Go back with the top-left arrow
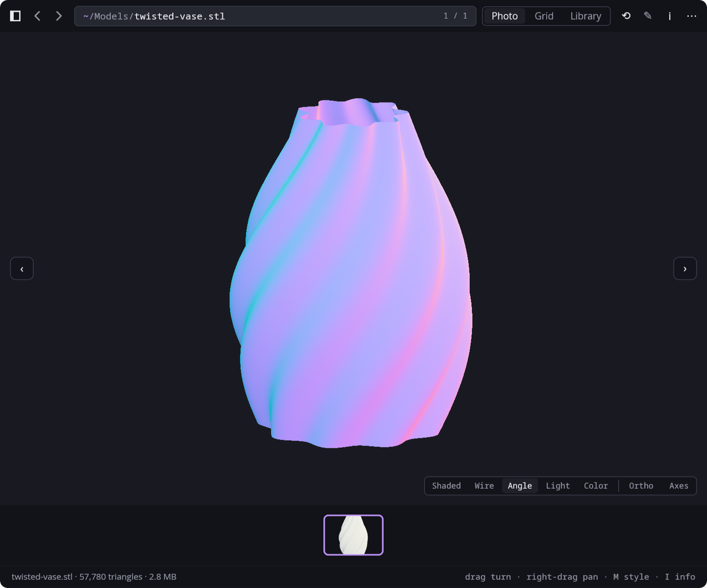 point(37,16)
